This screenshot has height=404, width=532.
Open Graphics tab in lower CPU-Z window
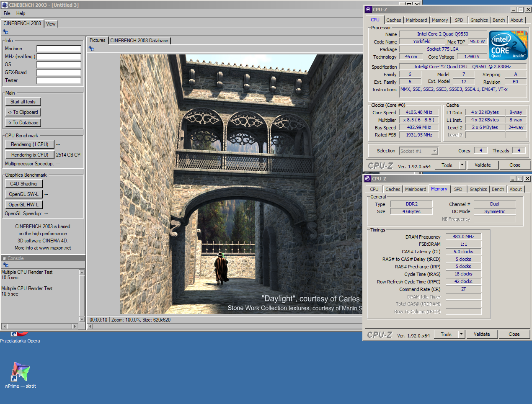click(x=478, y=189)
